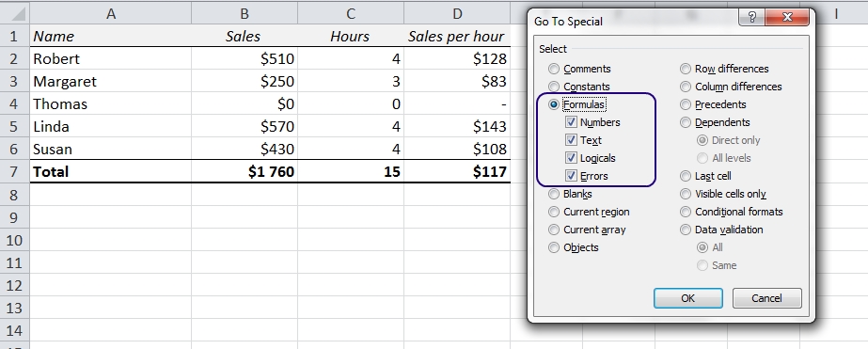The image size is (868, 349).
Task: Select the worksheet Select All corner
Action: coord(15,13)
